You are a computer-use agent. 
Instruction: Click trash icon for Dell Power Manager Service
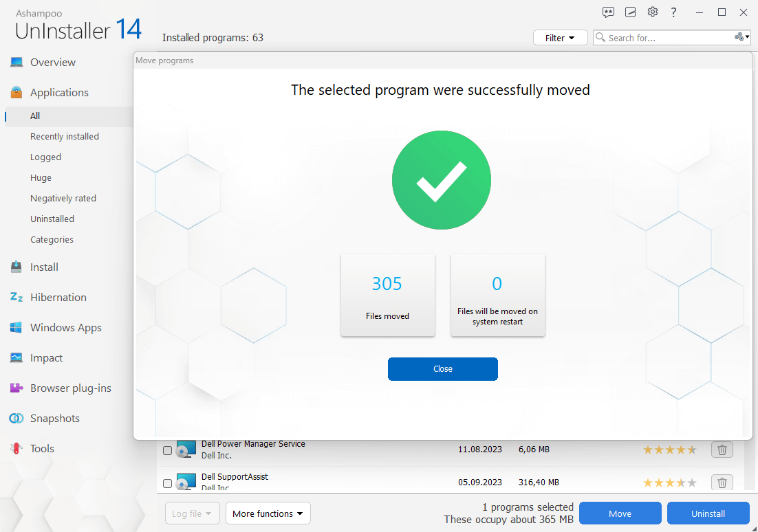click(x=722, y=450)
